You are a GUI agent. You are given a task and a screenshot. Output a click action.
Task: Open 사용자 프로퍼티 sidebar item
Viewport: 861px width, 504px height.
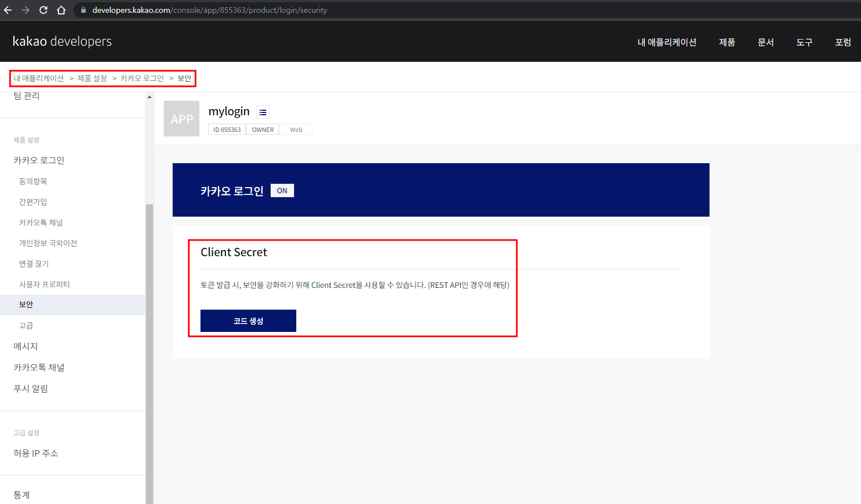45,285
